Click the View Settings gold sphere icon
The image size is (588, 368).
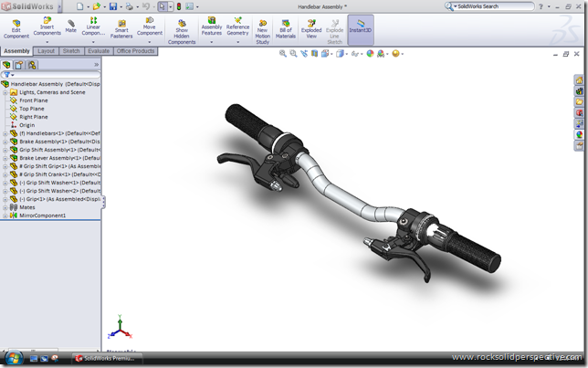tap(395, 54)
